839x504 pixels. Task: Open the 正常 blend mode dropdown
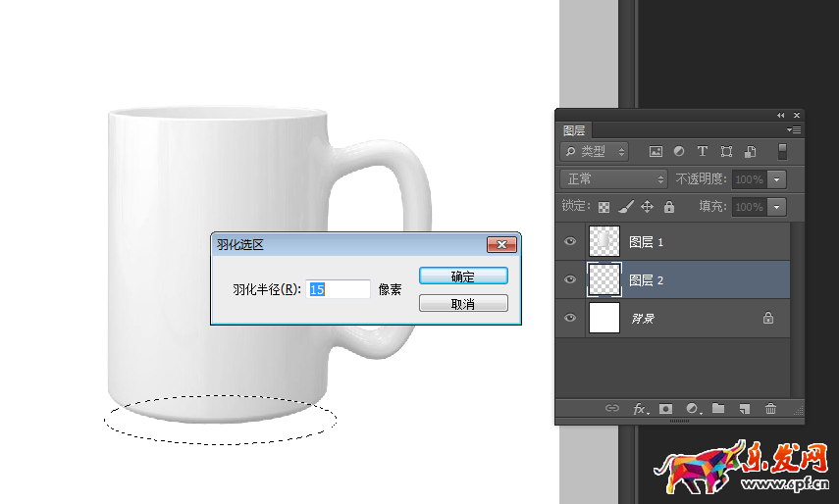613,179
